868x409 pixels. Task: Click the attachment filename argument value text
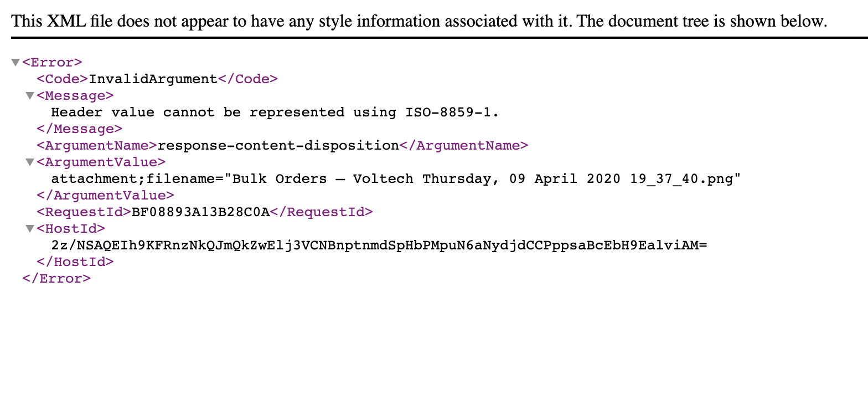tap(396, 179)
